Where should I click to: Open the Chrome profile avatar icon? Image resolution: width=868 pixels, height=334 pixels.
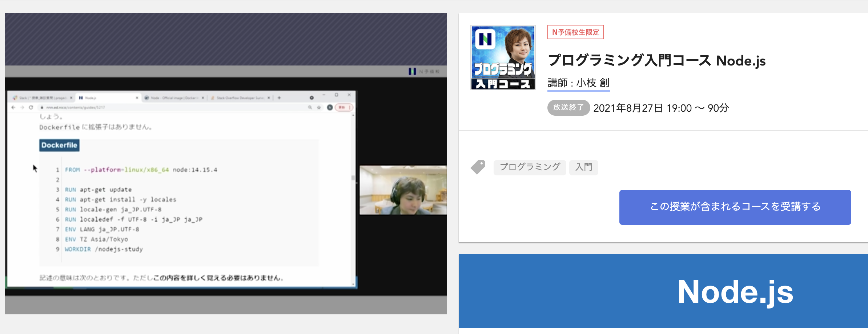point(329,108)
